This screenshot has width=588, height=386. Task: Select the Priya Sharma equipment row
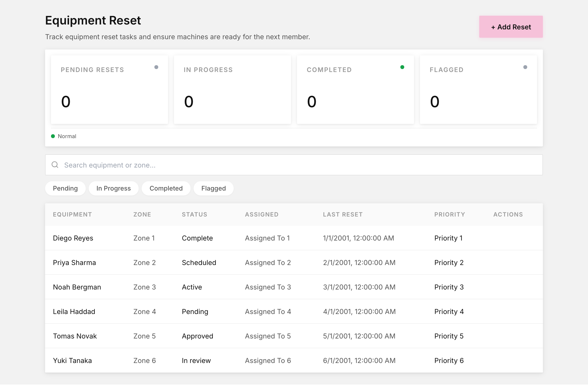pos(294,263)
